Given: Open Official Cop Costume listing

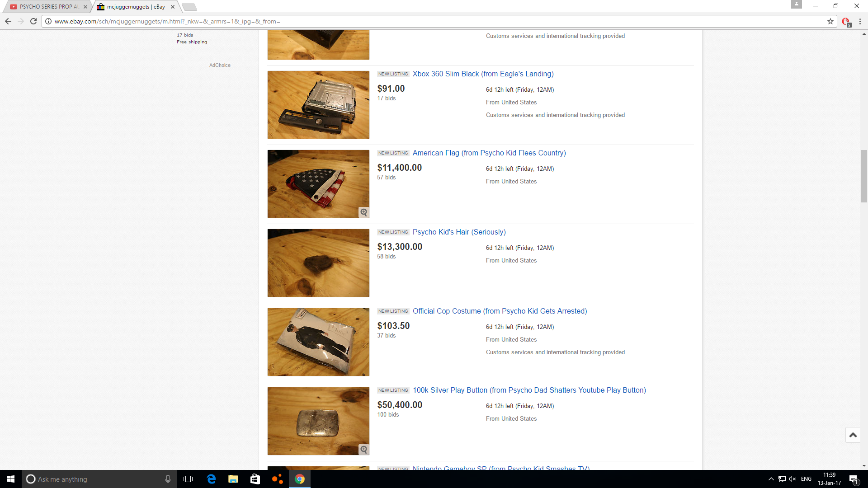Looking at the screenshot, I should [x=500, y=311].
